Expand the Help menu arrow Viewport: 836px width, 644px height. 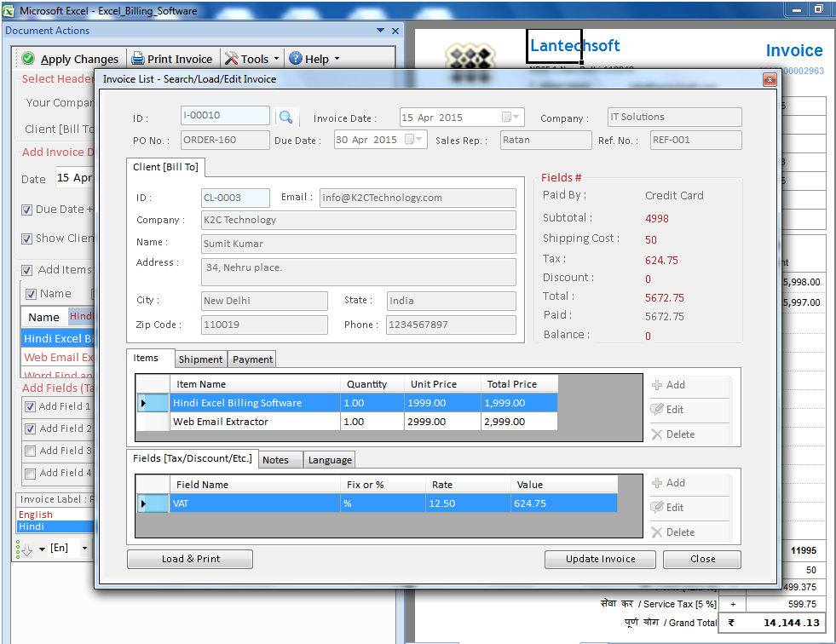click(x=337, y=58)
